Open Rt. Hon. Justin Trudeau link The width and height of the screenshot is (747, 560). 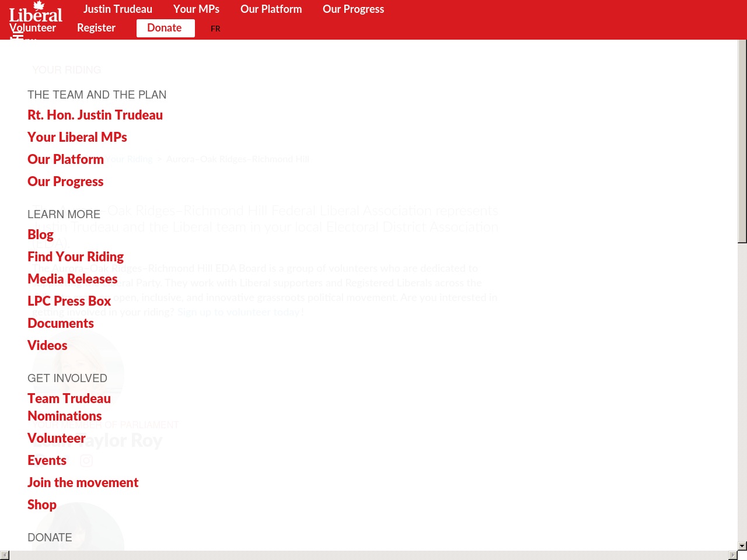tap(95, 115)
